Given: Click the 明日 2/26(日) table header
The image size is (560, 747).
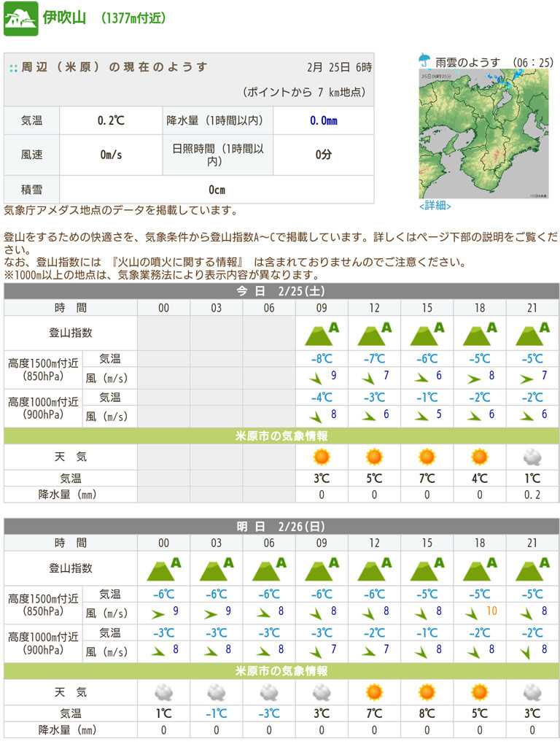Looking at the screenshot, I should (281, 526).
